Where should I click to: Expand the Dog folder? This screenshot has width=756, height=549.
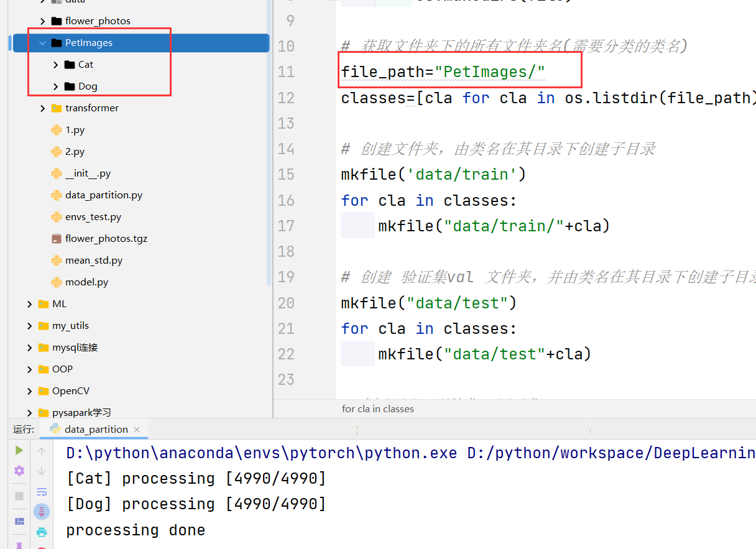coord(56,86)
